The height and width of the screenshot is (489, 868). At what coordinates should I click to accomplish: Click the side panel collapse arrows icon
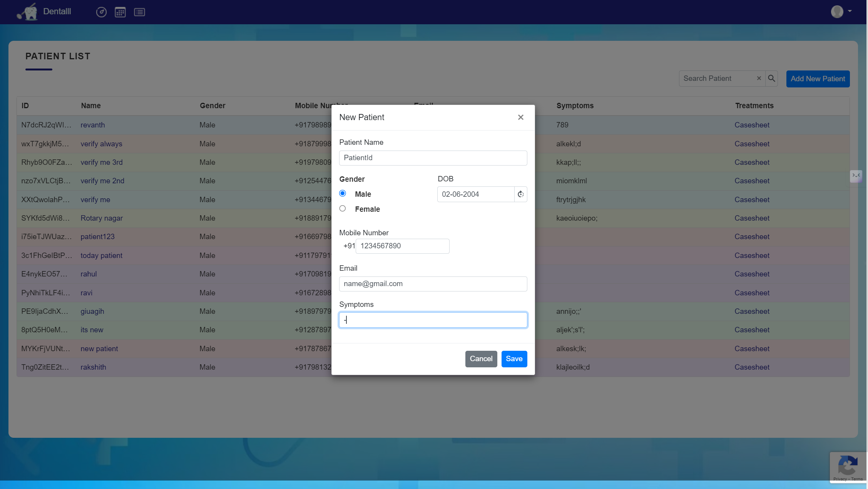coord(856,176)
